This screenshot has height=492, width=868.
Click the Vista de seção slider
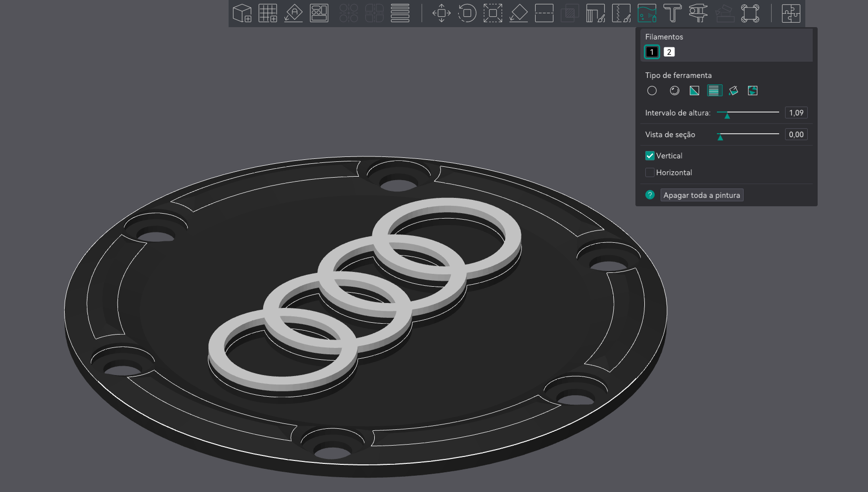[x=748, y=135]
